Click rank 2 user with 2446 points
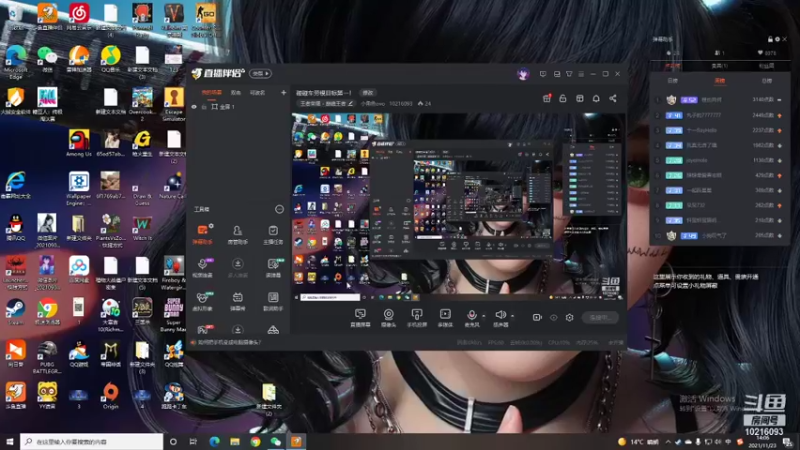Viewport: 800px width, 450px height. click(719, 115)
